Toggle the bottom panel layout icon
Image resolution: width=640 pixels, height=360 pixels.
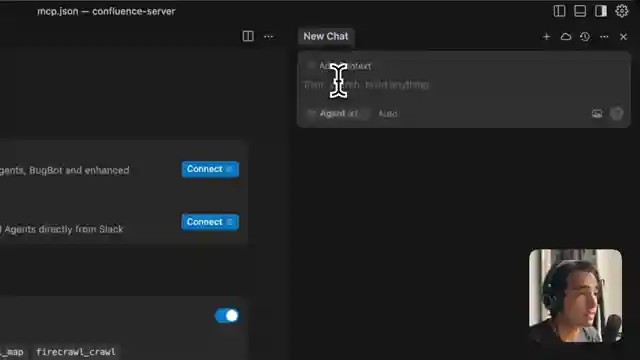coord(580,11)
